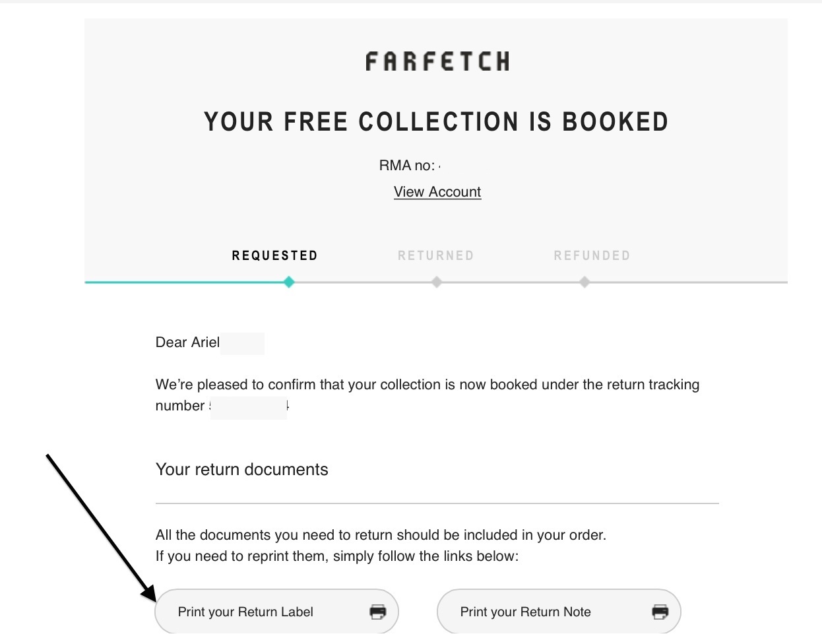Screen dimensions: 822x644
Task: Select the RETURNED step label
Action: point(437,256)
